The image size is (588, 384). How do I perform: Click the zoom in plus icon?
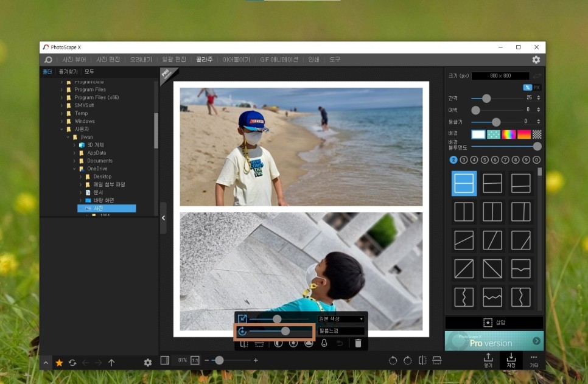[x=256, y=360]
